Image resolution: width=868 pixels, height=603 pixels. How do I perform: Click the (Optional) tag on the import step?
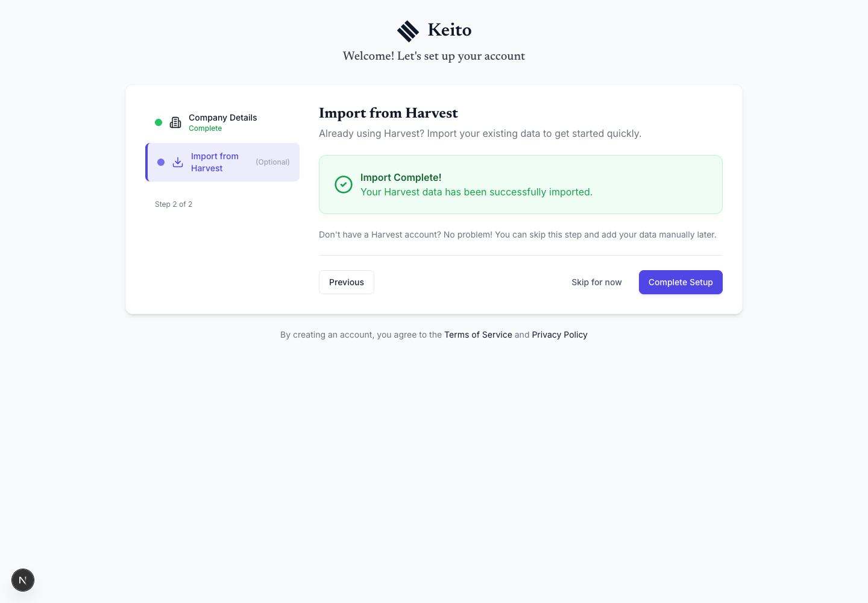coord(272,162)
